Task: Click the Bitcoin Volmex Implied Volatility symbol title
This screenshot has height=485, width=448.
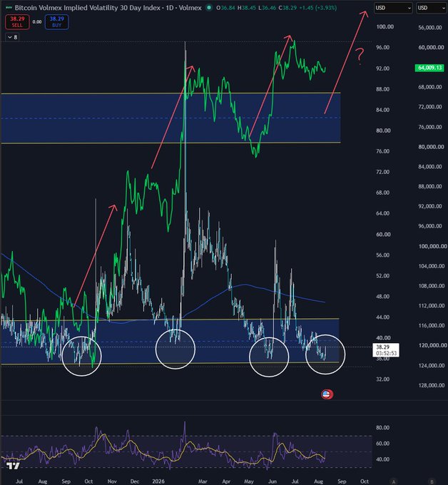Action: (108, 8)
